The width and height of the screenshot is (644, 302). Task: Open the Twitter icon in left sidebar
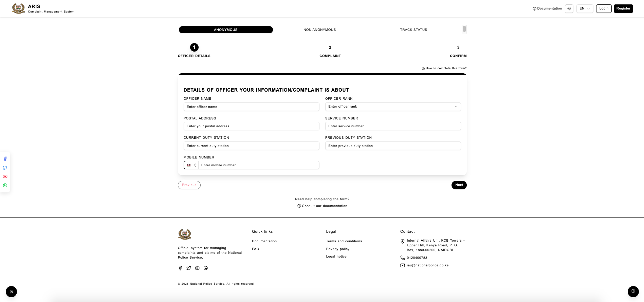[x=5, y=168]
